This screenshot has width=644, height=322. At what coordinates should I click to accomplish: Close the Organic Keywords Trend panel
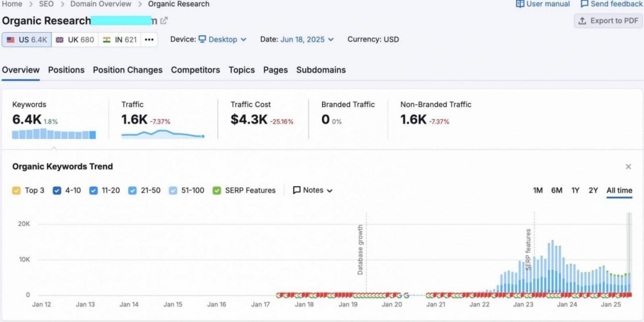click(x=628, y=167)
